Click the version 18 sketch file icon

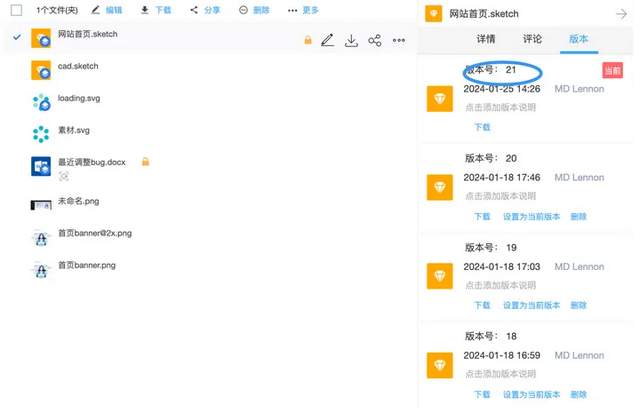(440, 365)
